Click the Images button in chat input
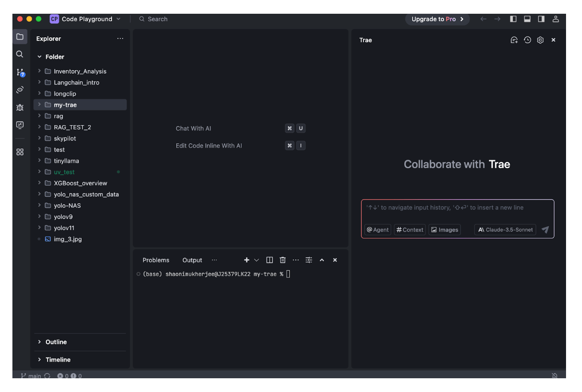Image resolution: width=582 pixels, height=392 pixels. click(x=444, y=230)
